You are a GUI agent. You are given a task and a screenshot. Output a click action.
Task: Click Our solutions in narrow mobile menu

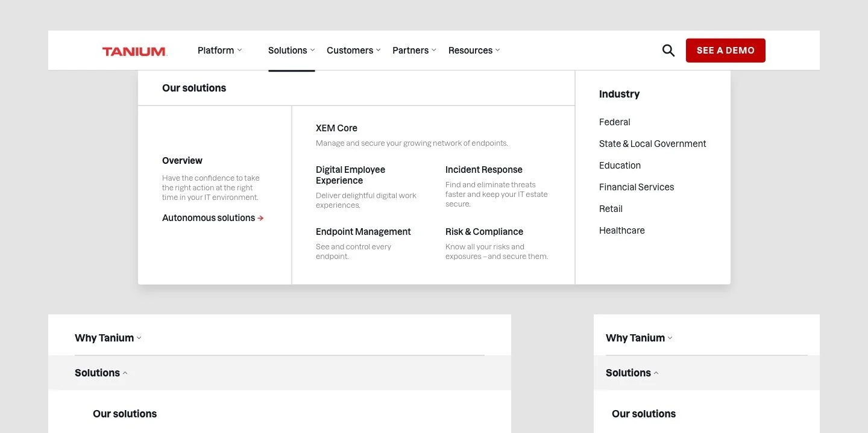point(644,414)
